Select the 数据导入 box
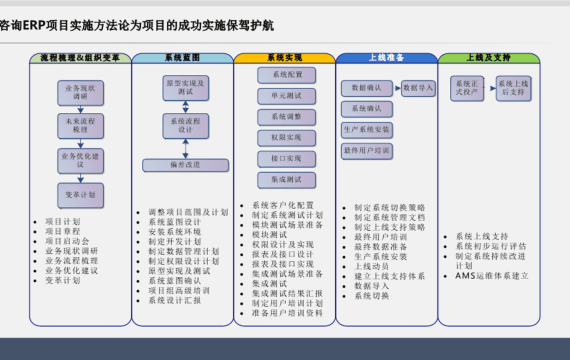Image resolution: width=570 pixels, height=360 pixels. 418,88
